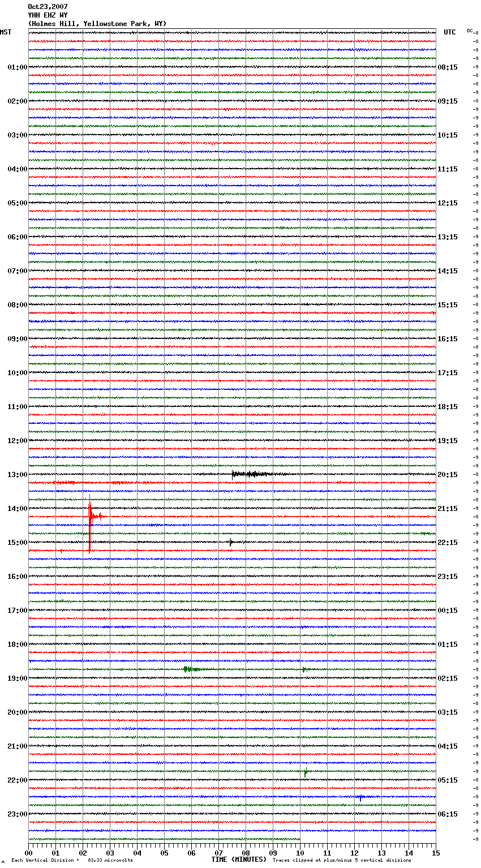The width and height of the screenshot is (481, 868).
Task: Click the minute axis label "15"
Action: tap(436, 852)
